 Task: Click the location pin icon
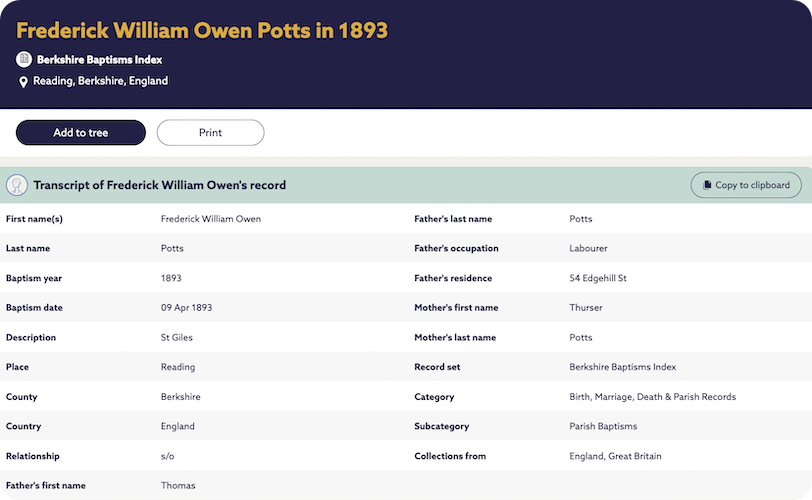click(23, 81)
